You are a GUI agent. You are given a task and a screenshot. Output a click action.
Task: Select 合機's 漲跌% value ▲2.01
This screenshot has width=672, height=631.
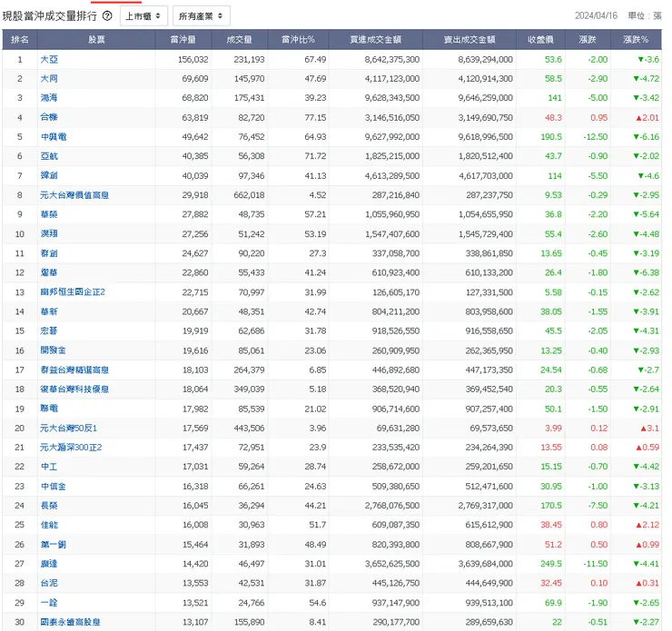[647, 117]
